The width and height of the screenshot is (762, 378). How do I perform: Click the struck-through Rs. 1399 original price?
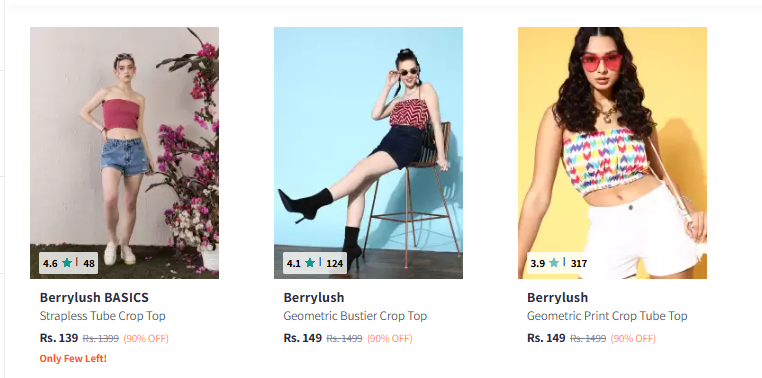pos(101,338)
